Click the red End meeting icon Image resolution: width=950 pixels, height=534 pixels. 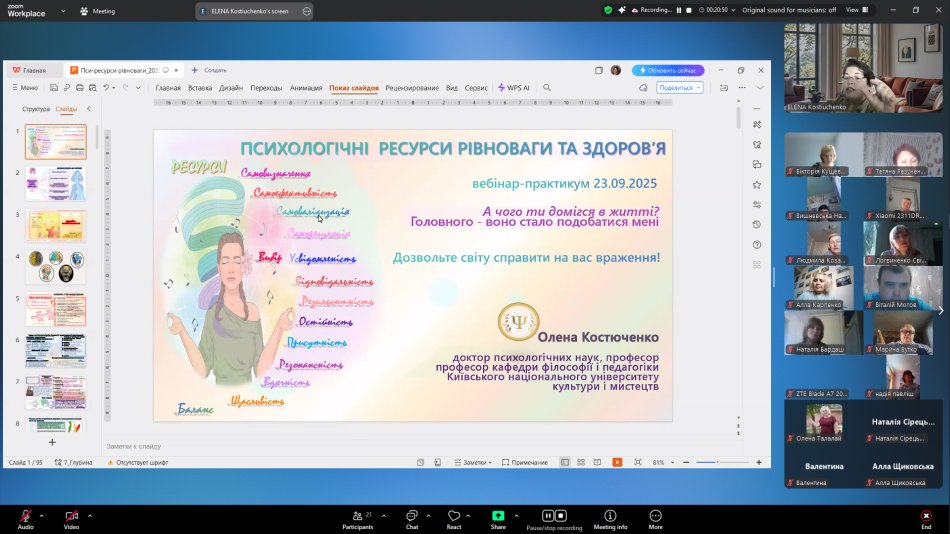[926, 516]
